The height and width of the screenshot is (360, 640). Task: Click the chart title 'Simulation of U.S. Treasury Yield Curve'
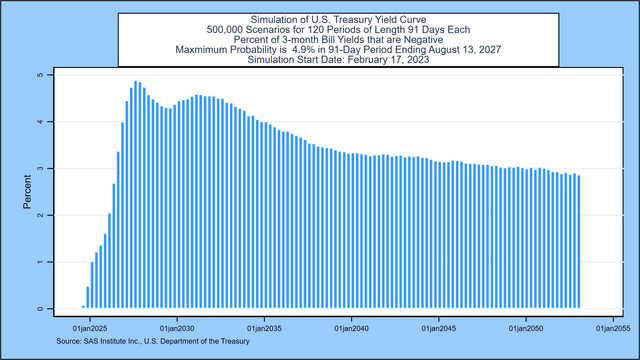338,20
